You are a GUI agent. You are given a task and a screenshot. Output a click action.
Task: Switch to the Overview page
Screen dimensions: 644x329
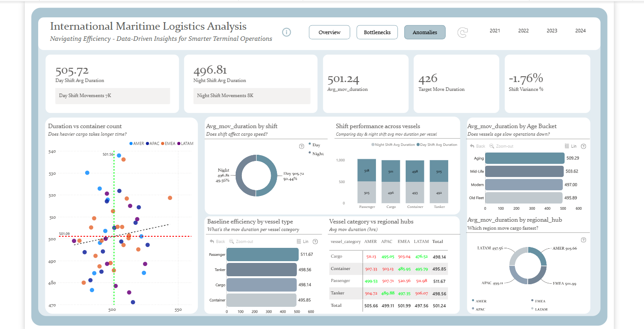tap(329, 32)
